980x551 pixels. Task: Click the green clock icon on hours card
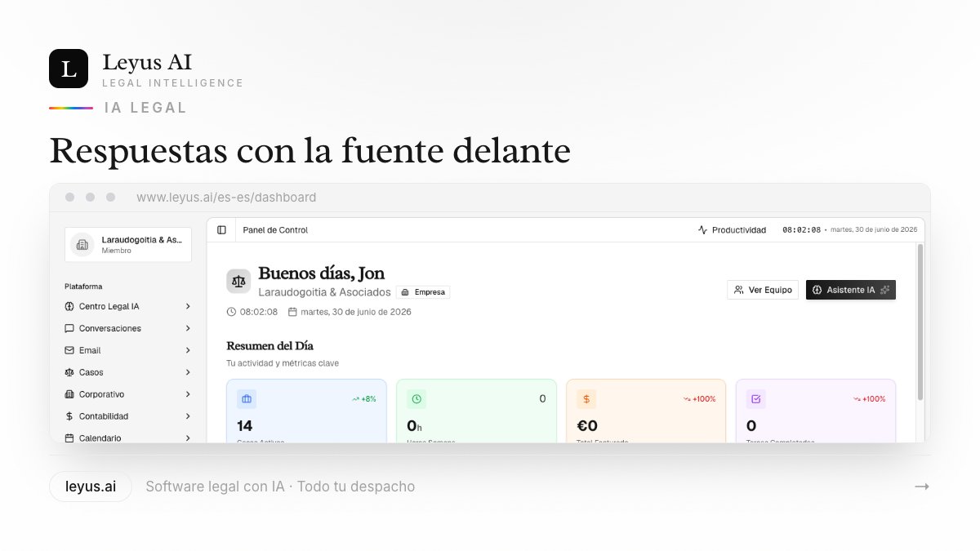[x=416, y=399]
